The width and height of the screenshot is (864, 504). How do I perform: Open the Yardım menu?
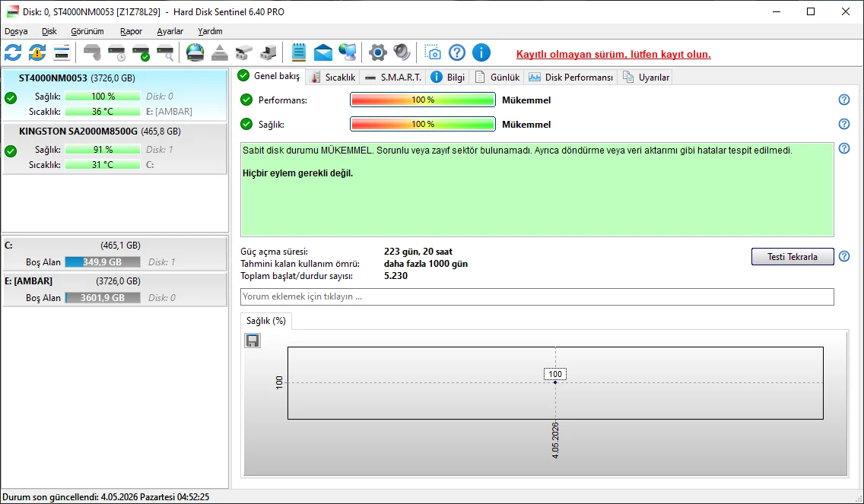(210, 31)
